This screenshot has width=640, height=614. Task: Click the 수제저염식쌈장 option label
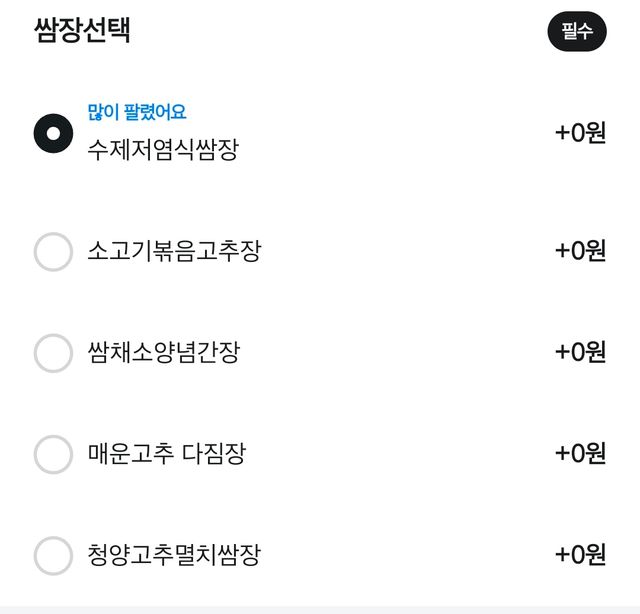point(163,152)
